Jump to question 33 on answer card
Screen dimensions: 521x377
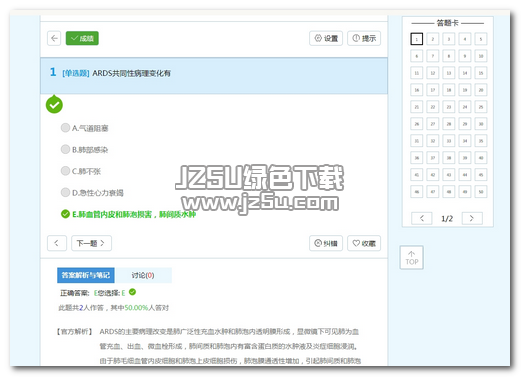pos(449,141)
